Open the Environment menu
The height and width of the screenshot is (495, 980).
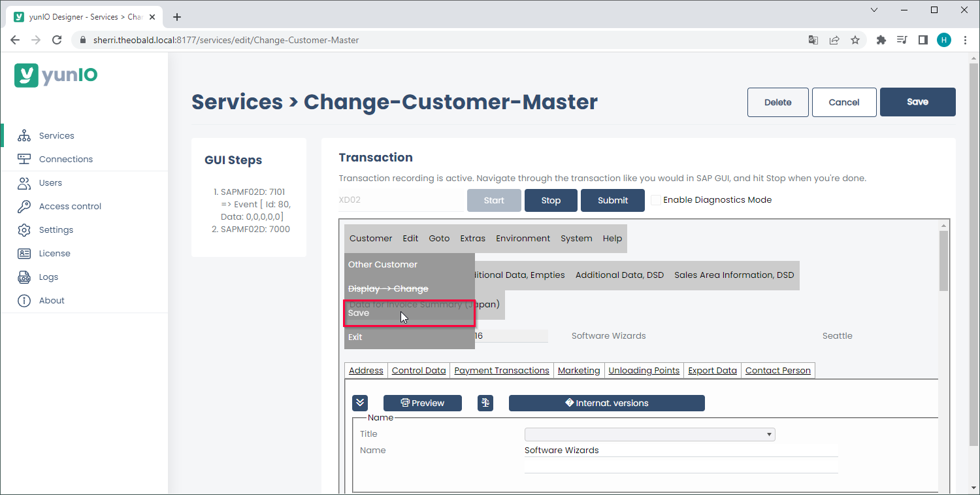click(x=523, y=239)
